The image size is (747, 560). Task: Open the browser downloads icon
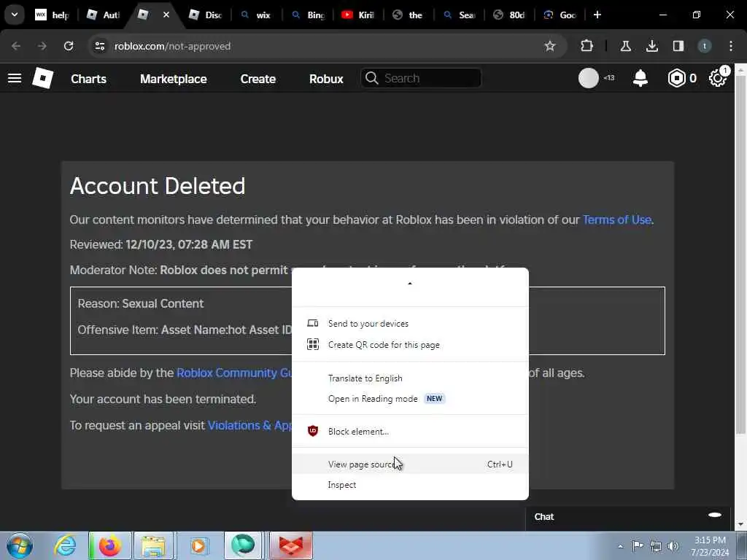pyautogui.click(x=651, y=46)
